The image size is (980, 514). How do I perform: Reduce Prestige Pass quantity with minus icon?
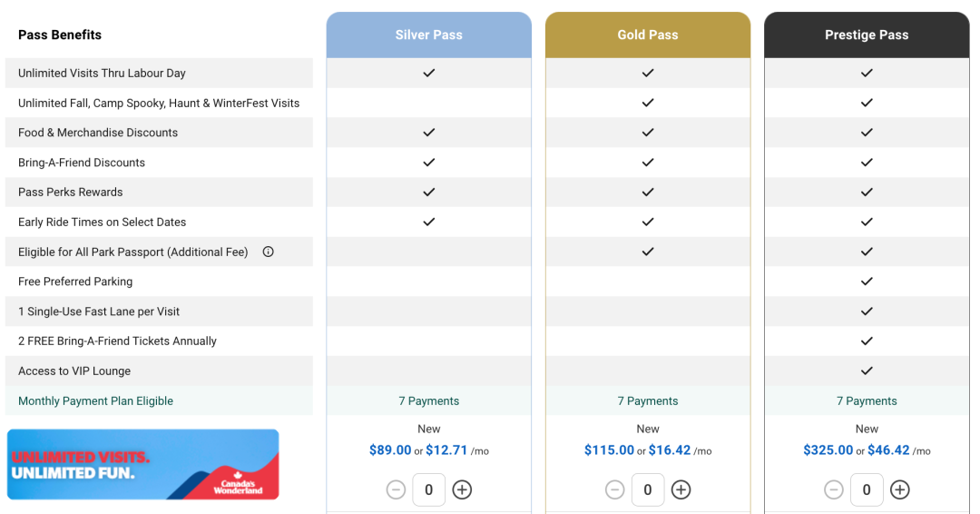[833, 489]
